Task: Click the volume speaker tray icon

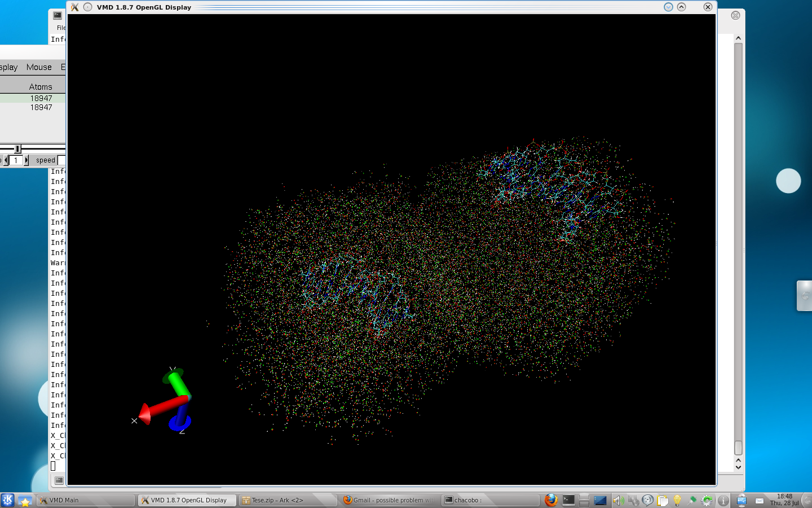Action: point(617,501)
